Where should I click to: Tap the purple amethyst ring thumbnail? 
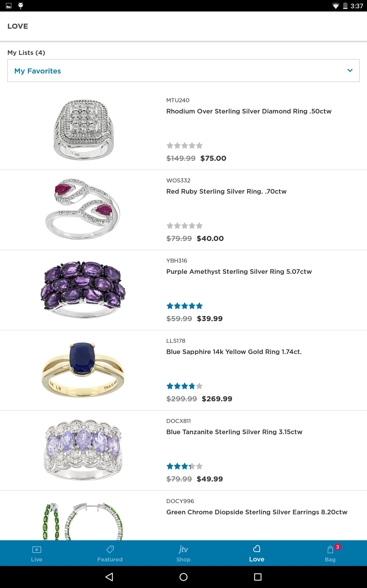coord(83,289)
